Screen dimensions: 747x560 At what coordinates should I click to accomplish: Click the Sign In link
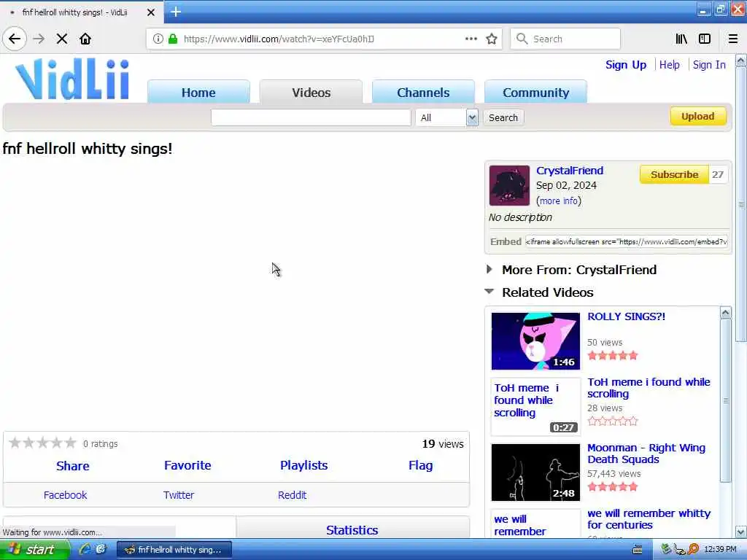[x=709, y=65]
